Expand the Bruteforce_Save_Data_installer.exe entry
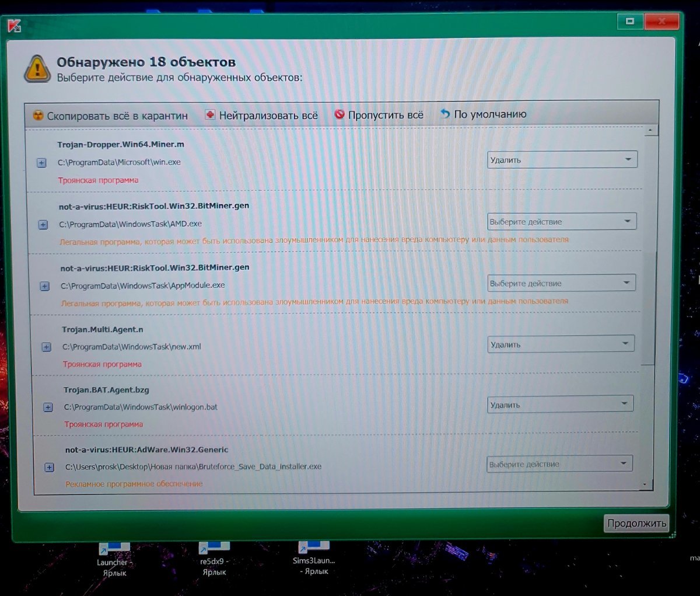700x596 pixels. click(x=50, y=467)
